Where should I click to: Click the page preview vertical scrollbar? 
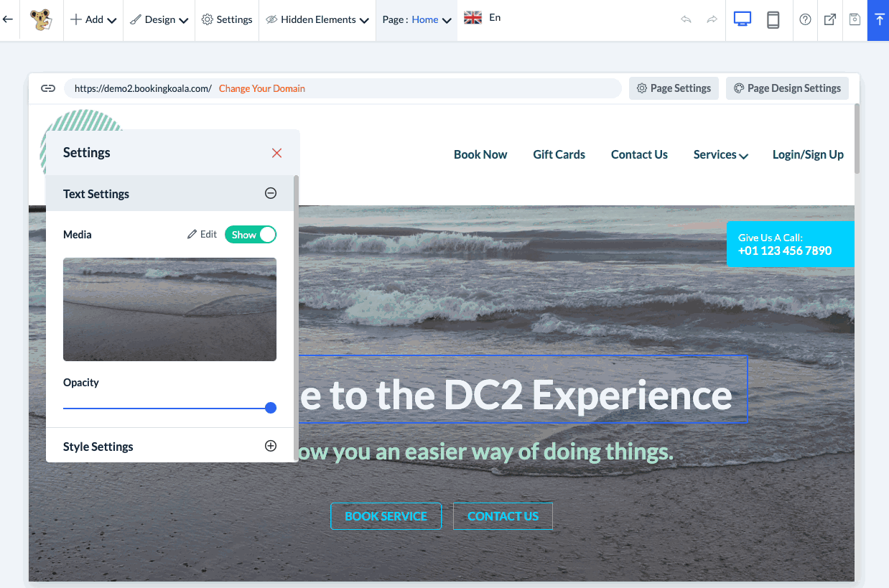(856, 139)
